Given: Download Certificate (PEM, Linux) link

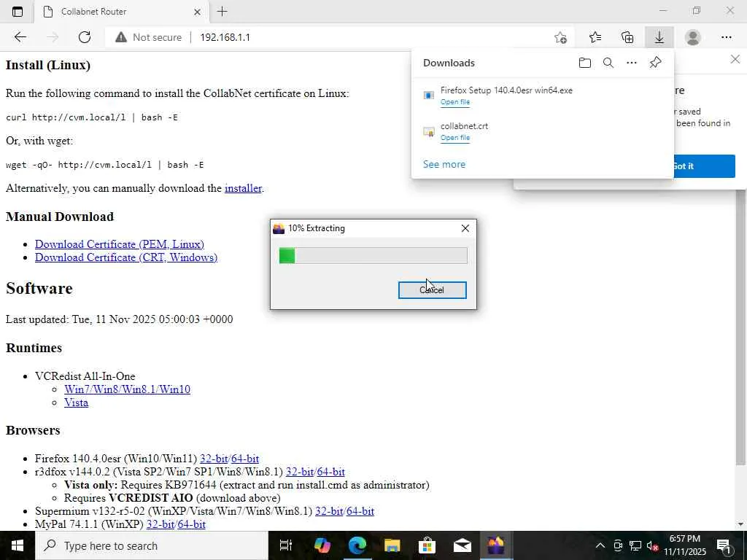Looking at the screenshot, I should pos(120,244).
